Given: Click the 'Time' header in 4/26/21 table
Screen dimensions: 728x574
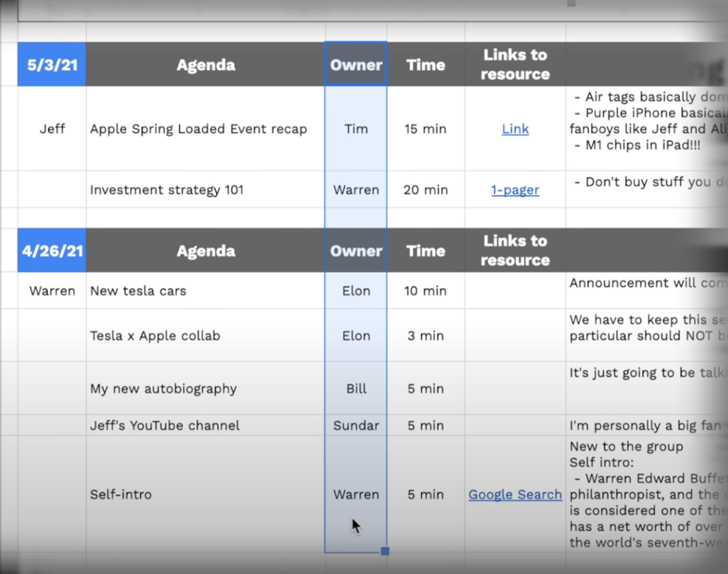Looking at the screenshot, I should 426,251.
